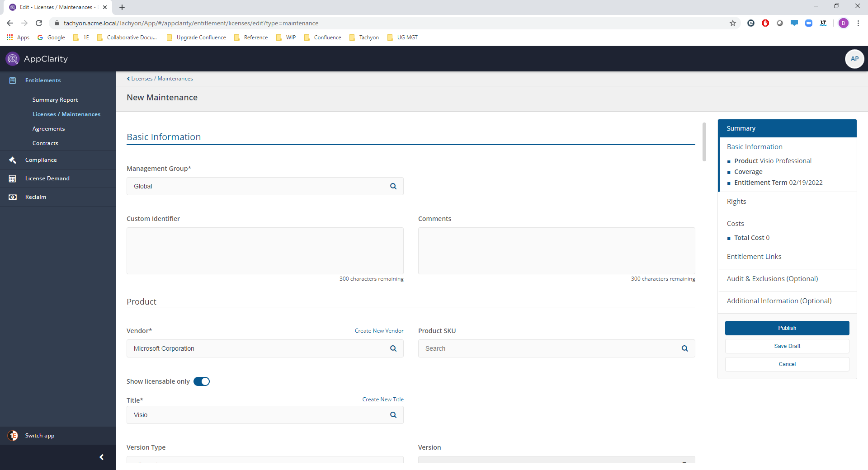
Task: Click the form's vertical scrollbar
Action: [x=704, y=141]
